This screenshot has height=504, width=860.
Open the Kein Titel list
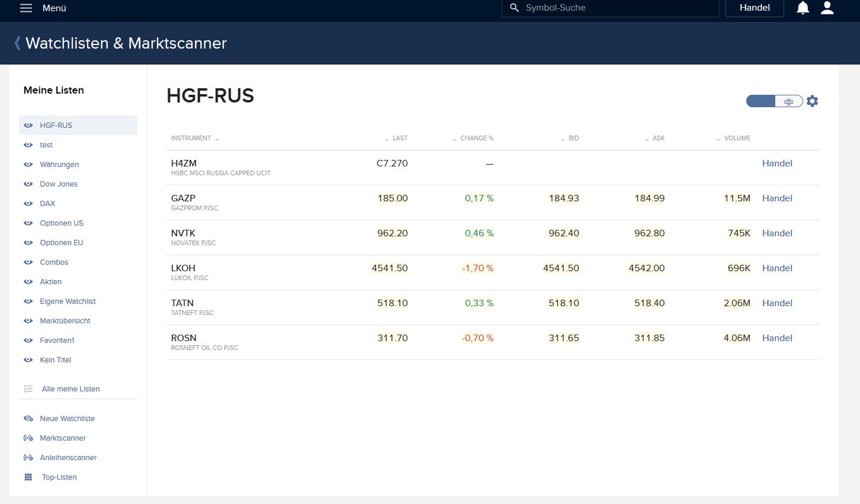coord(55,360)
